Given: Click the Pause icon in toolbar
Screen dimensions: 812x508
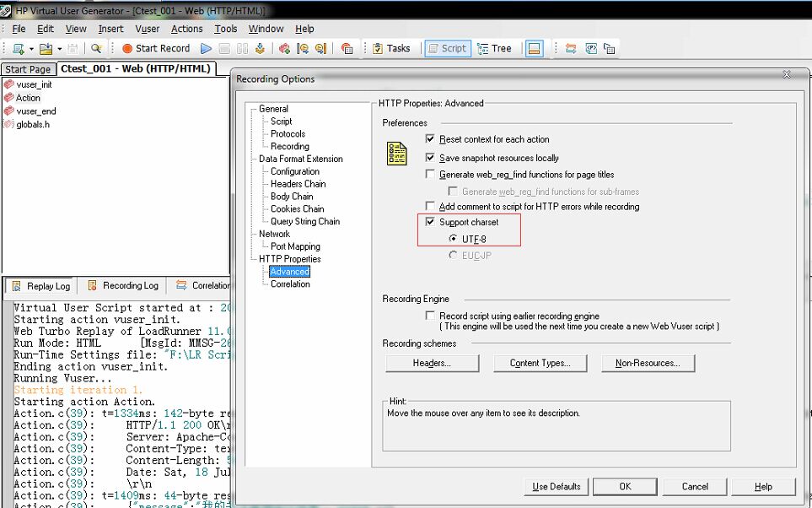Looking at the screenshot, I should click(x=242, y=49).
